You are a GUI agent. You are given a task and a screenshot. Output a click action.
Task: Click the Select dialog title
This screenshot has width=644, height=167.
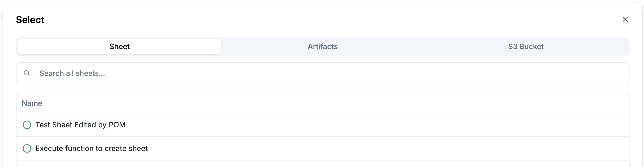[x=30, y=20]
